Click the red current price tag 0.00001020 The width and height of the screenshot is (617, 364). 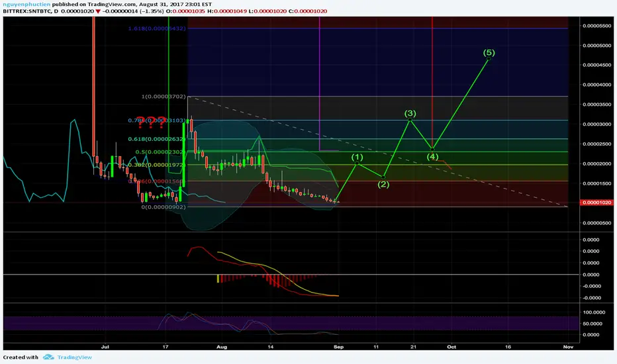[x=597, y=203]
